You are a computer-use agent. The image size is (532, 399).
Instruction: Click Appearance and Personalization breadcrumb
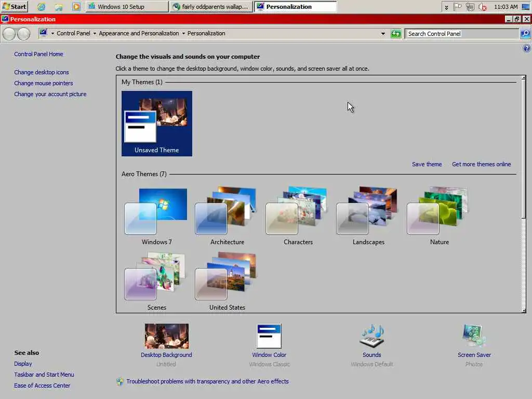pos(139,33)
